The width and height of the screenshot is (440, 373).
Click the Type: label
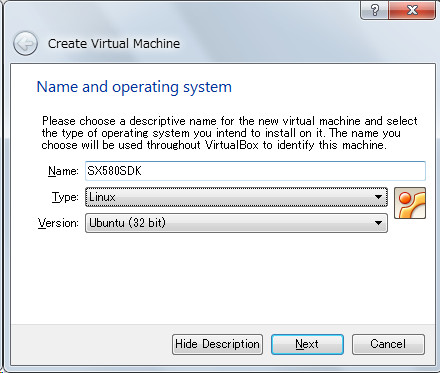point(65,197)
